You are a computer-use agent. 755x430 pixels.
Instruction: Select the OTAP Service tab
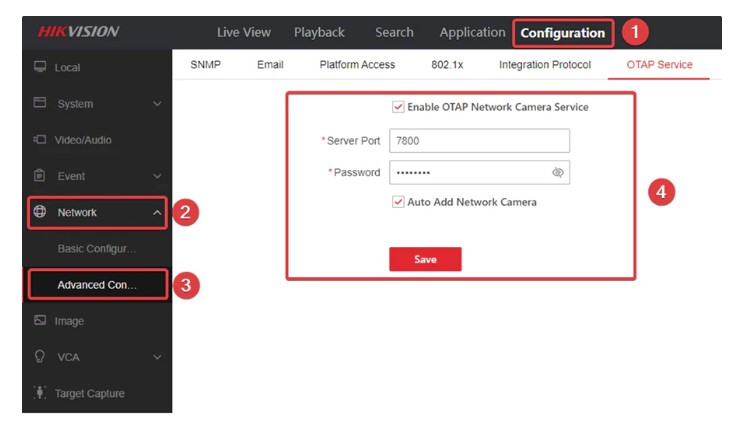[x=659, y=65]
